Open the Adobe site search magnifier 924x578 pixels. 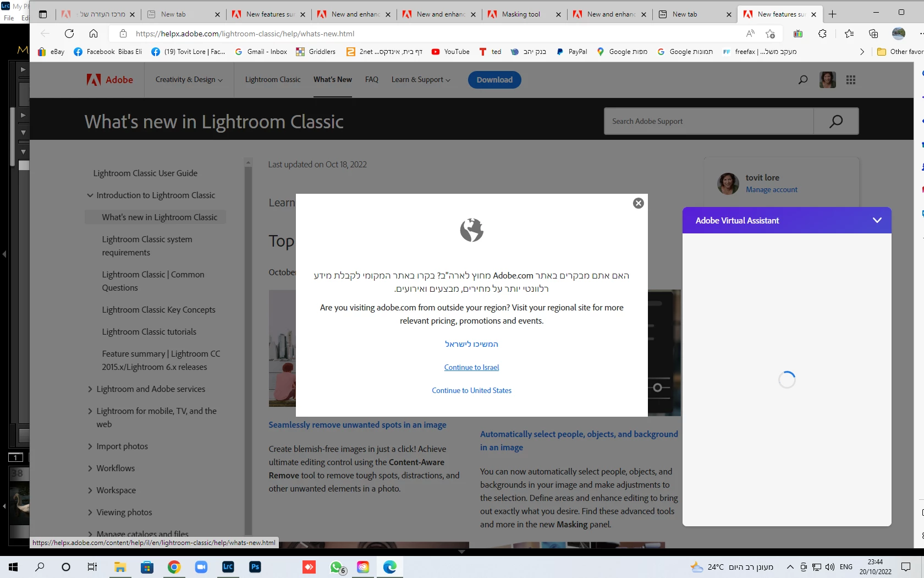click(x=803, y=80)
